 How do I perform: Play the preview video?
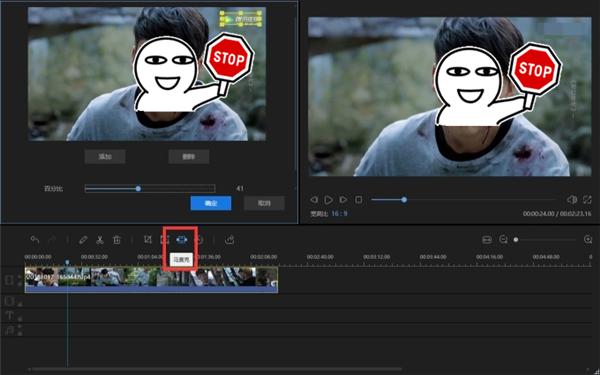[328, 199]
